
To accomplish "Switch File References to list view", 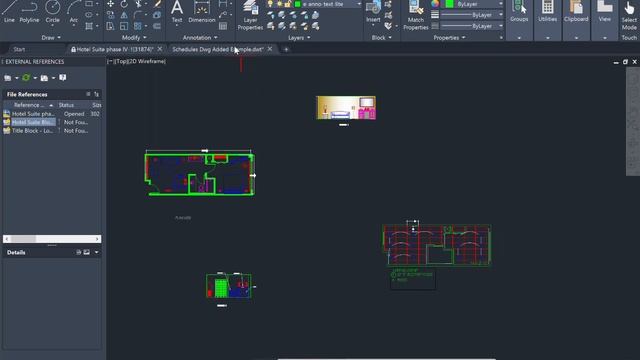I will point(88,94).
